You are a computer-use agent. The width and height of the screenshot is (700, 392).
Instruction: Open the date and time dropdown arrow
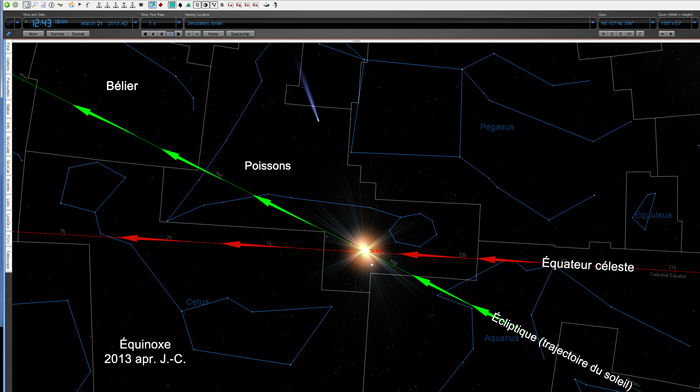136,23
